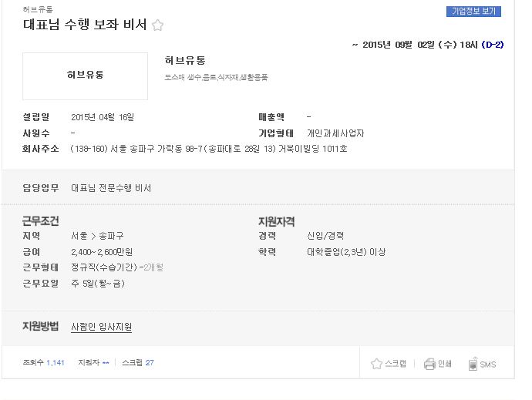The width and height of the screenshot is (532, 400).
Task: Click the 허브유통 company logo box
Action: tap(85, 76)
